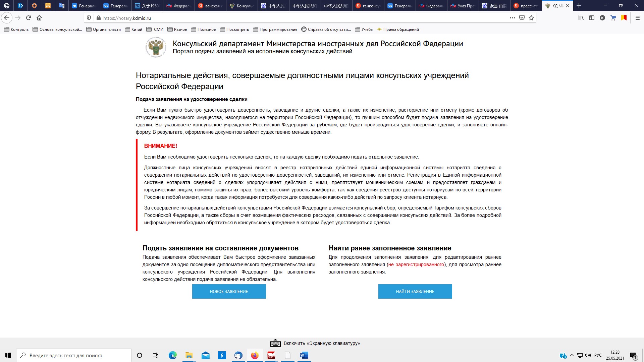Open volume control in system tray
This screenshot has width=644, height=362.
tap(588, 355)
